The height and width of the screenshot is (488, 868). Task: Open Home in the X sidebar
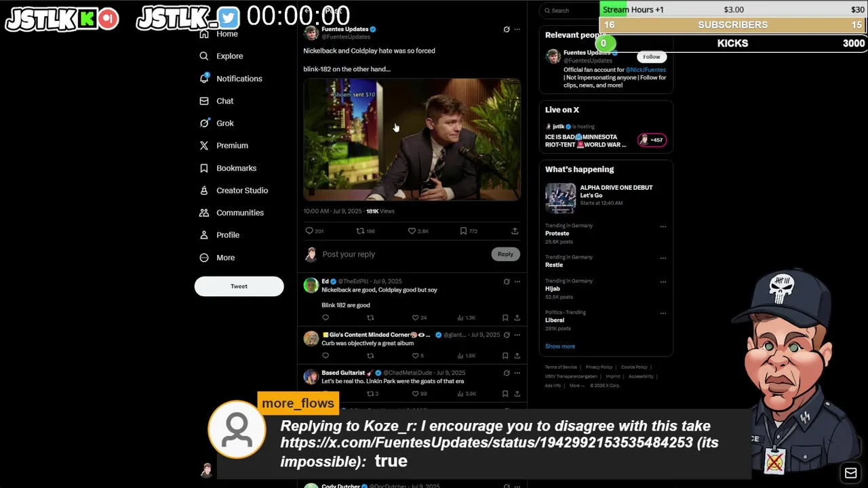pyautogui.click(x=226, y=34)
